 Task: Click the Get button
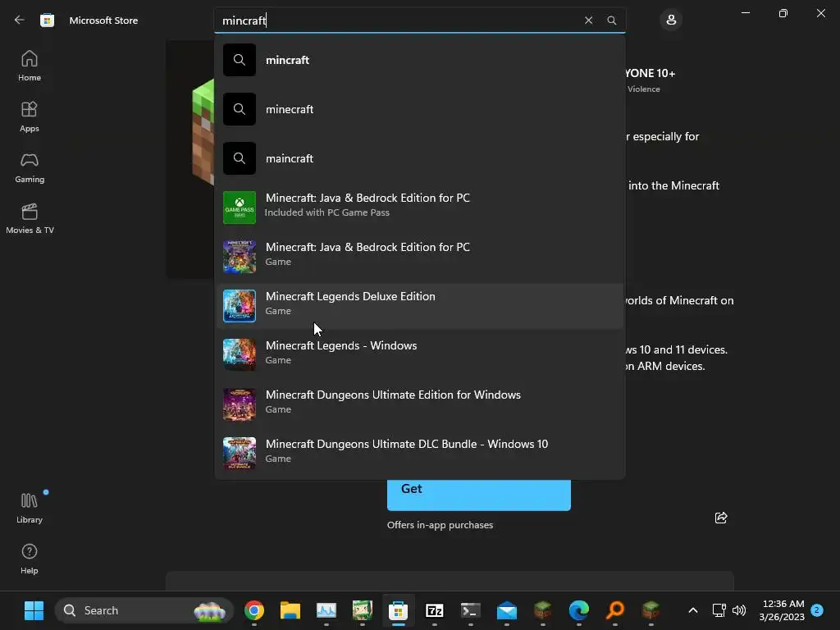click(479, 495)
